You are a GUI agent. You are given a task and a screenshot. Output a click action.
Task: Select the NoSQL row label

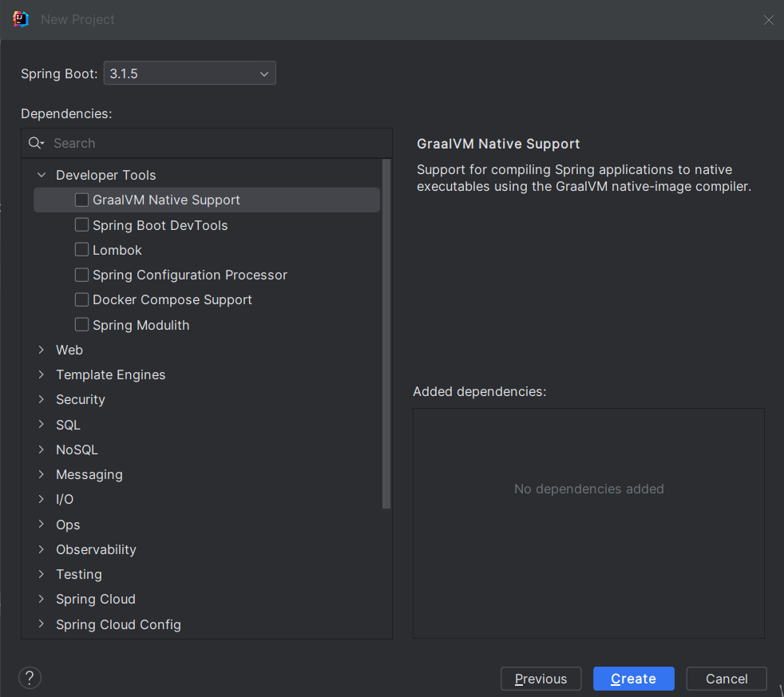click(77, 449)
